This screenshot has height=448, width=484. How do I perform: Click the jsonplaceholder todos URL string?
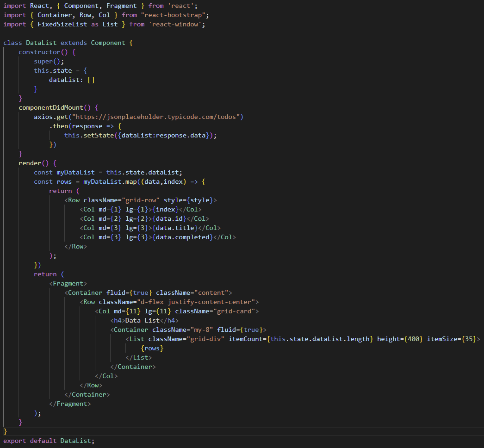(157, 117)
